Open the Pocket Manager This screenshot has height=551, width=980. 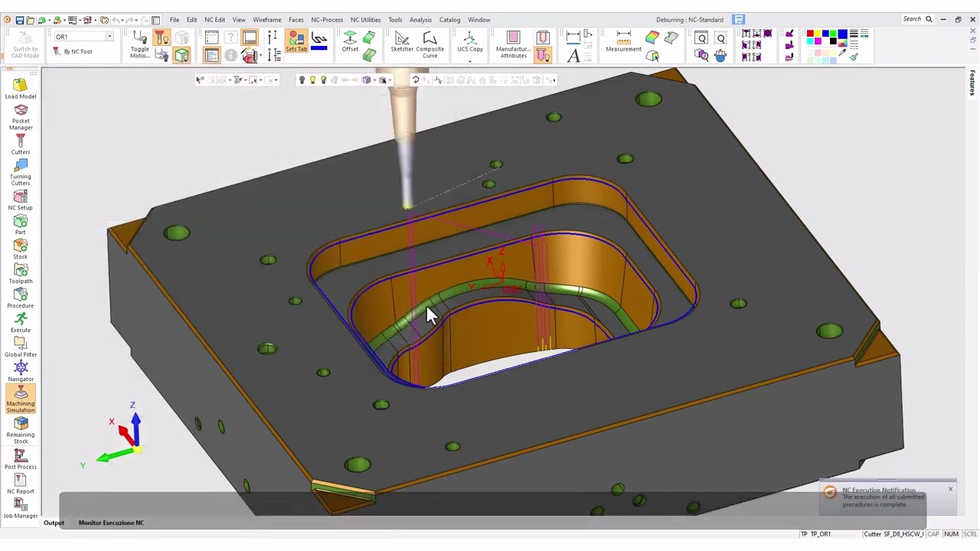(21, 117)
